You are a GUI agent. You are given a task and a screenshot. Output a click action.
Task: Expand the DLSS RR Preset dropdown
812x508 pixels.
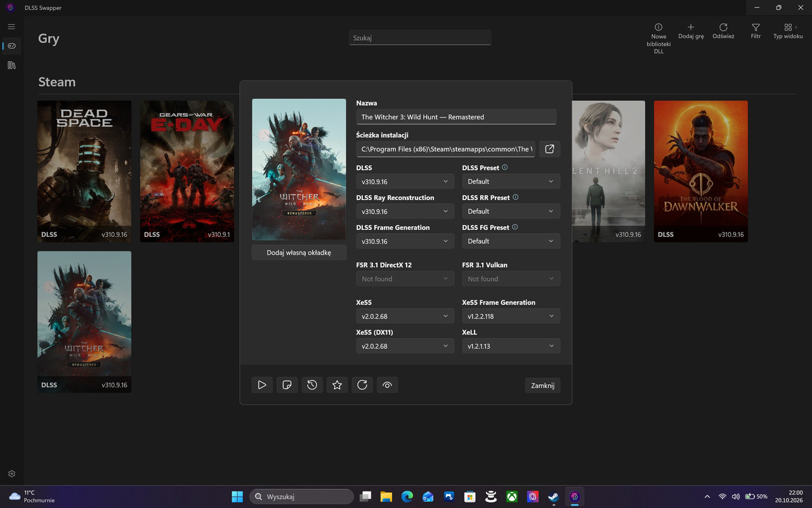tap(511, 211)
